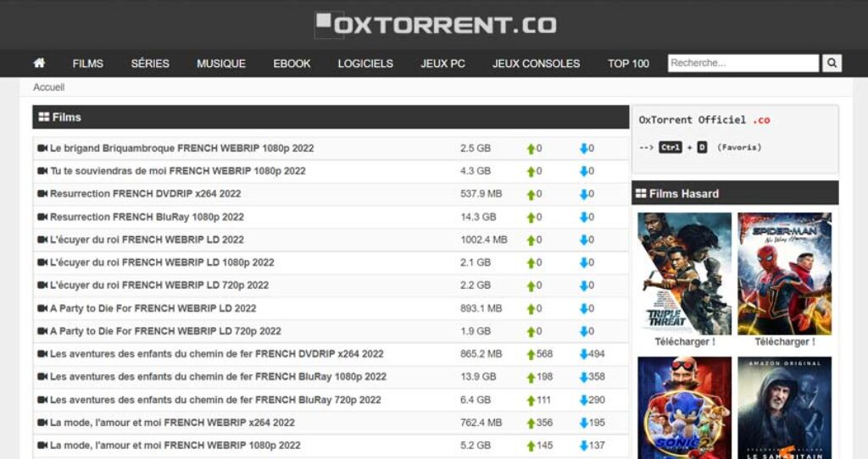Click camera icon for Resurrection DVDRIP x264

coord(42,194)
